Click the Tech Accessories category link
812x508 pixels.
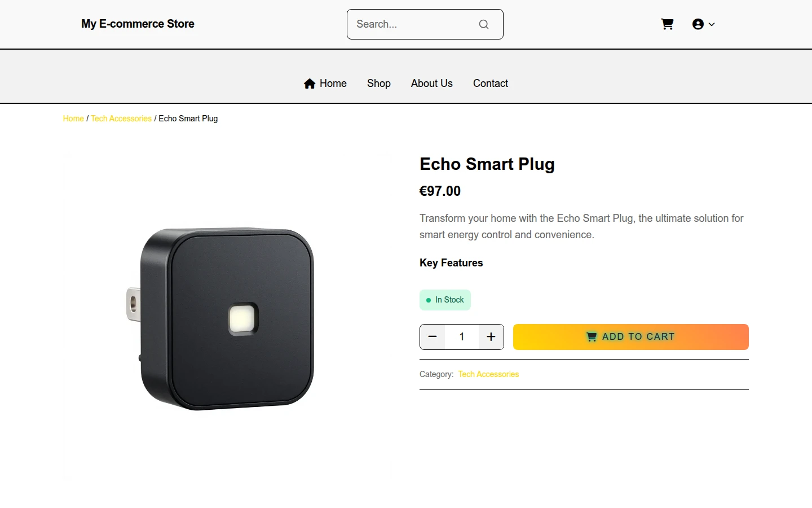point(488,374)
